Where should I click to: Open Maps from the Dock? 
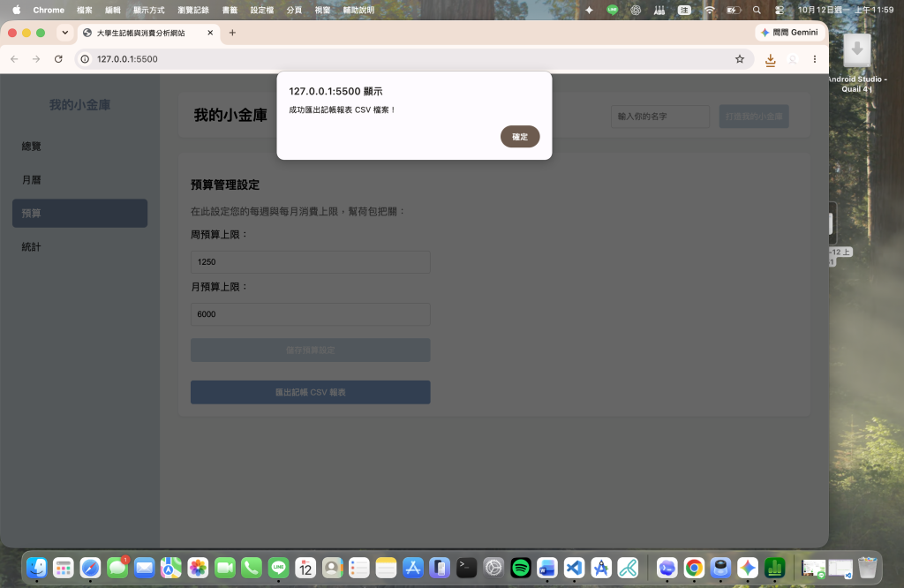pos(171,568)
